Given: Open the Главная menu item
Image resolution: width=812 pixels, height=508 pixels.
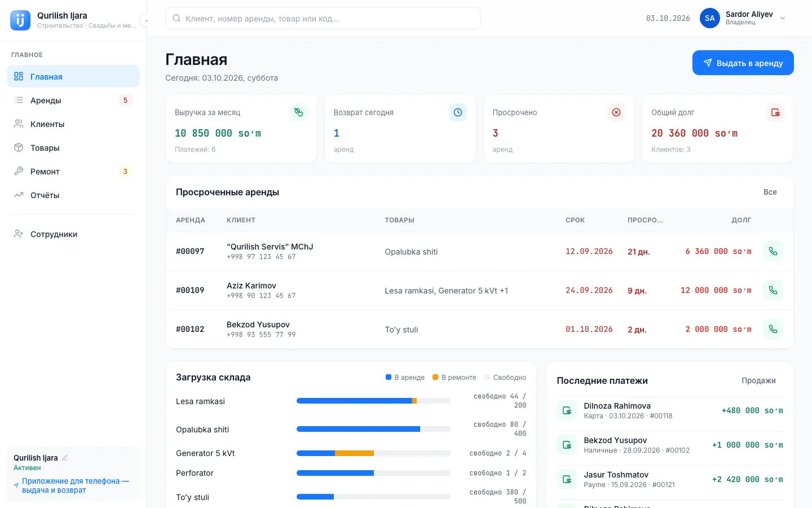Looking at the screenshot, I should pyautogui.click(x=73, y=77).
